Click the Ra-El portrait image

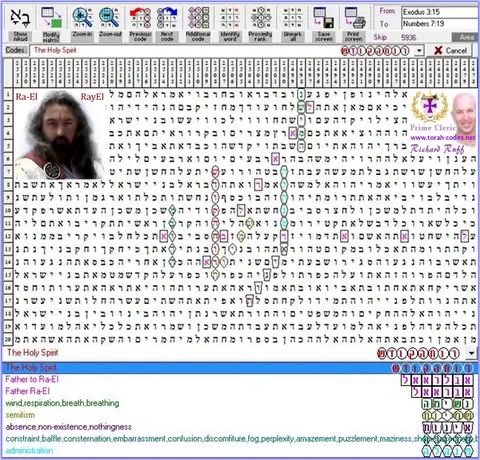(x=60, y=135)
